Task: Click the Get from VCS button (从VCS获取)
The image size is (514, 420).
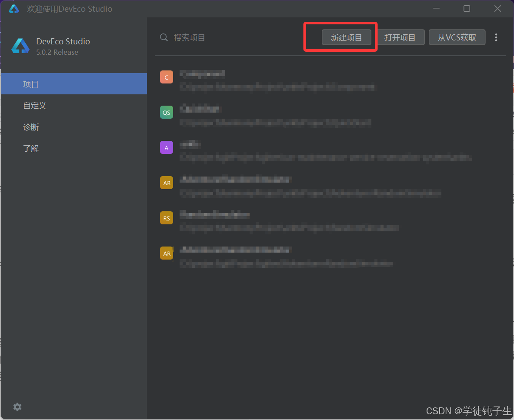Action: 457,37
